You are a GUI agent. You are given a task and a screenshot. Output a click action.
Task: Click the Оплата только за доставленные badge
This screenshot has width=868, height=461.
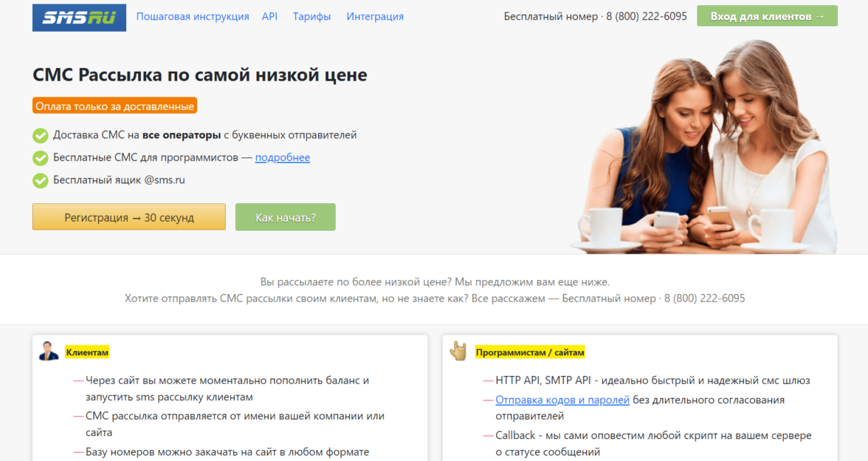pos(114,106)
